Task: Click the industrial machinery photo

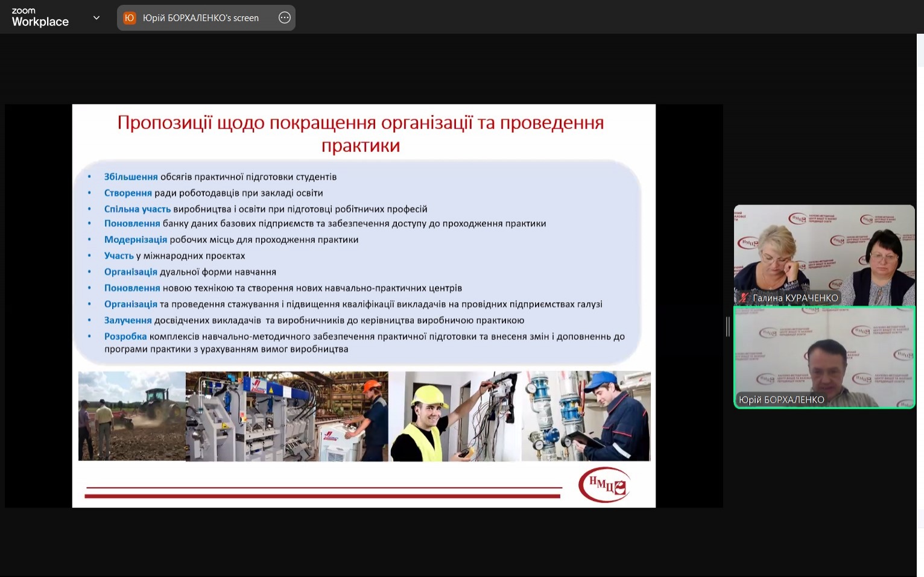Action: [286, 416]
